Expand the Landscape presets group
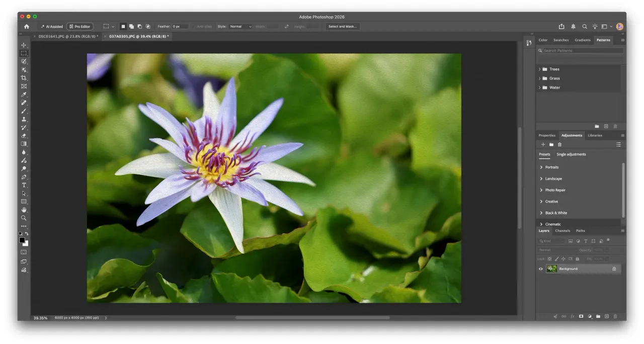 click(x=541, y=179)
